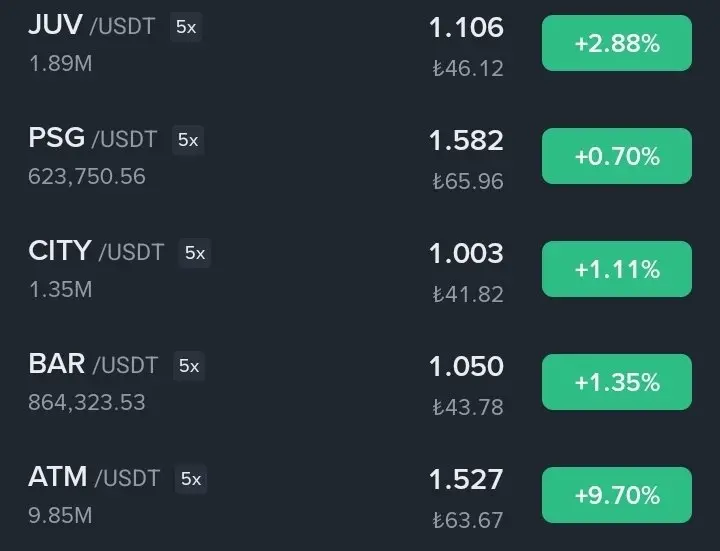Open the CITY/USDT trading pair
This screenshot has height=551, width=720.
tap(360, 269)
